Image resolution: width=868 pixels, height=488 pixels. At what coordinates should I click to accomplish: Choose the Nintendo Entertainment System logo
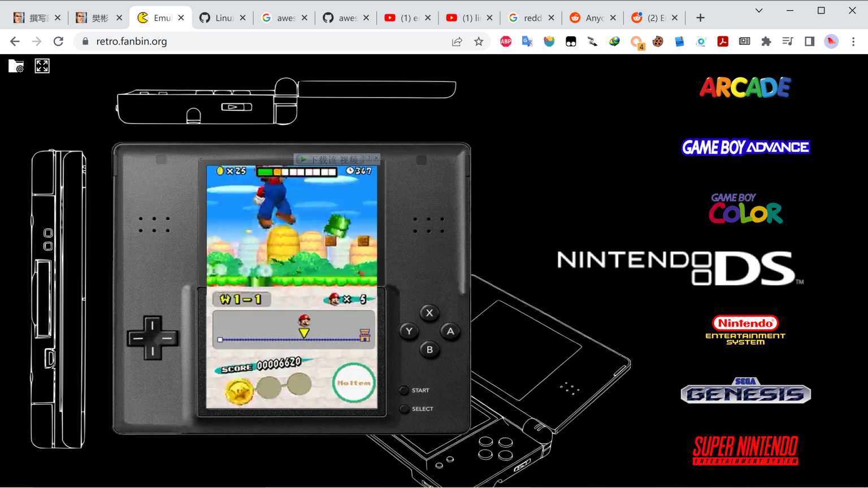point(745,330)
